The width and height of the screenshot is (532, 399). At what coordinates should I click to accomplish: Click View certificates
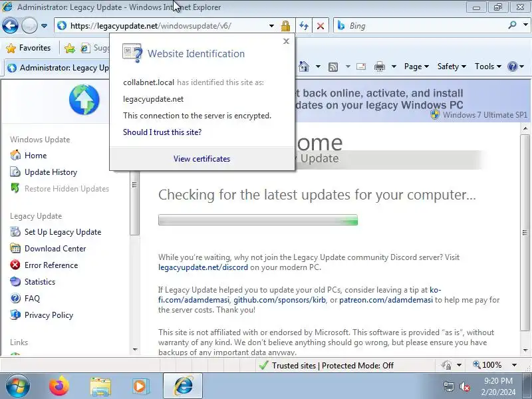pyautogui.click(x=202, y=159)
